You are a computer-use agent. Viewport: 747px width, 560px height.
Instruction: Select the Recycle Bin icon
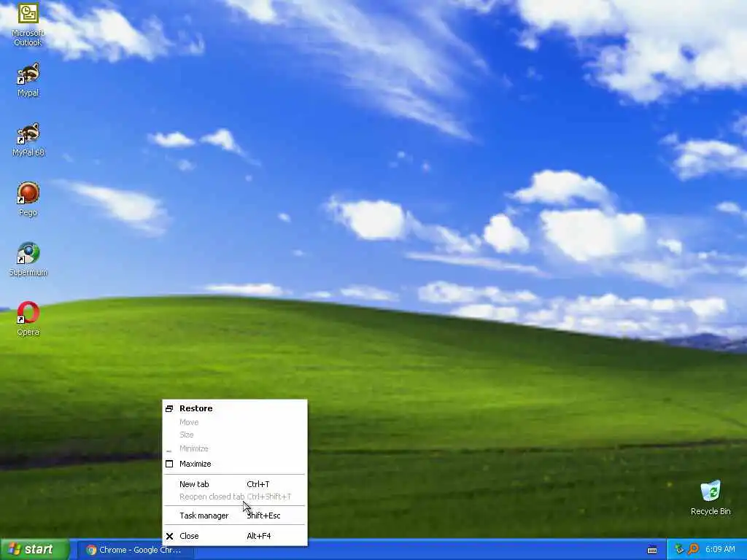point(711,498)
